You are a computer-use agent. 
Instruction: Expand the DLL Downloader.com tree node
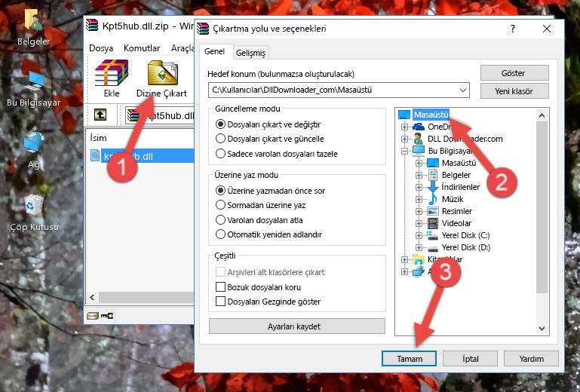tap(404, 139)
